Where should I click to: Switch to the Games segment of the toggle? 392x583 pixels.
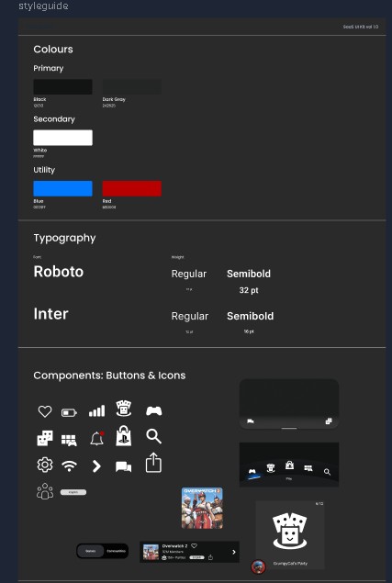pos(90,551)
